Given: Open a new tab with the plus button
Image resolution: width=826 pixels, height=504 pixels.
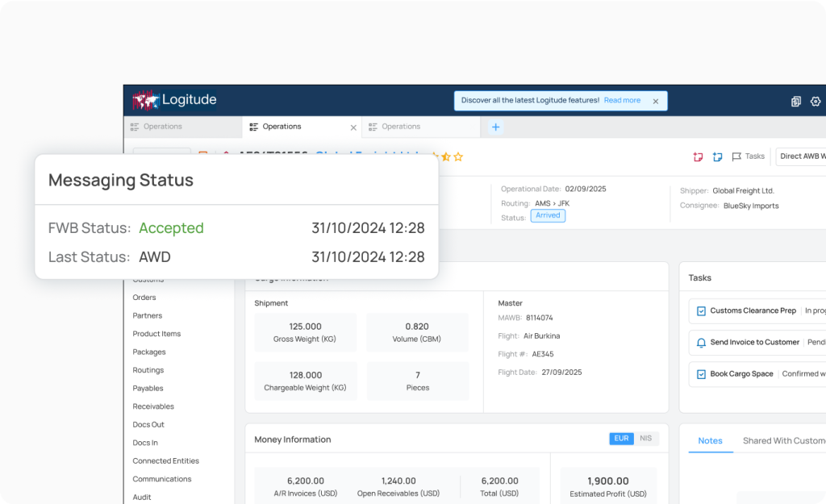Looking at the screenshot, I should point(495,127).
